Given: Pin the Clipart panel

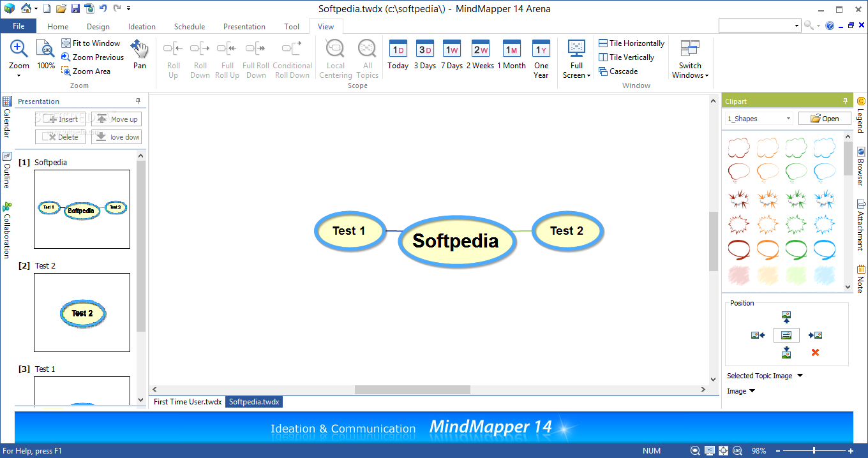Looking at the screenshot, I should 846,101.
